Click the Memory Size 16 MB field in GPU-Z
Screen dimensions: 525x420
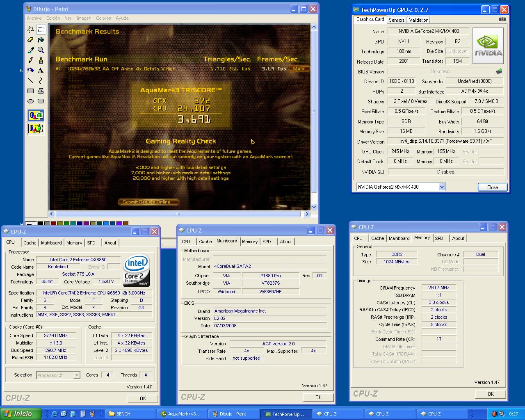(406, 131)
